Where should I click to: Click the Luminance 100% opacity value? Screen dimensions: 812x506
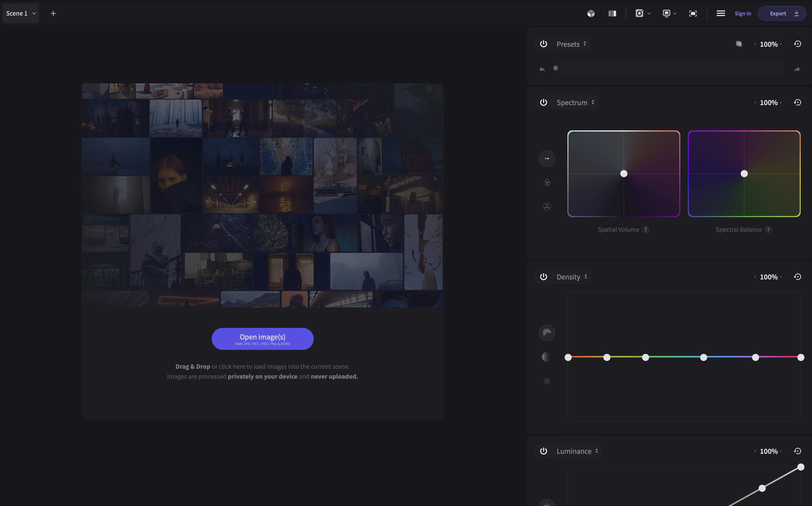pyautogui.click(x=769, y=451)
